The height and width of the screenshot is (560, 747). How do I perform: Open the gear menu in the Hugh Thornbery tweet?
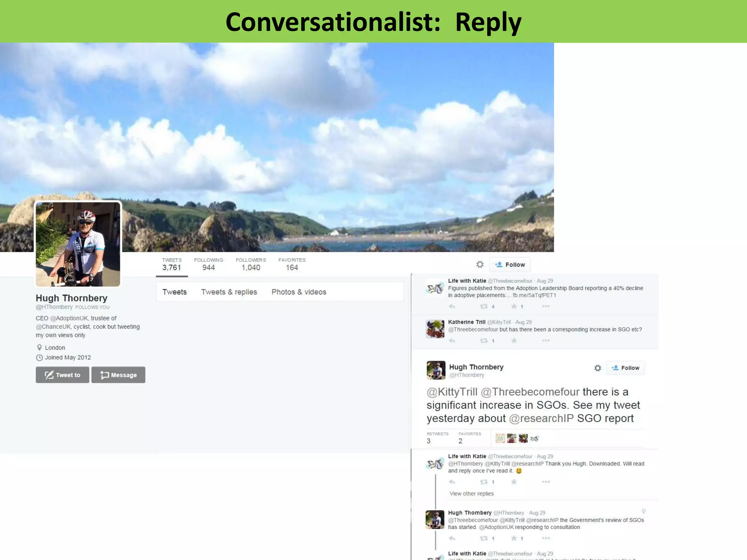[597, 368]
